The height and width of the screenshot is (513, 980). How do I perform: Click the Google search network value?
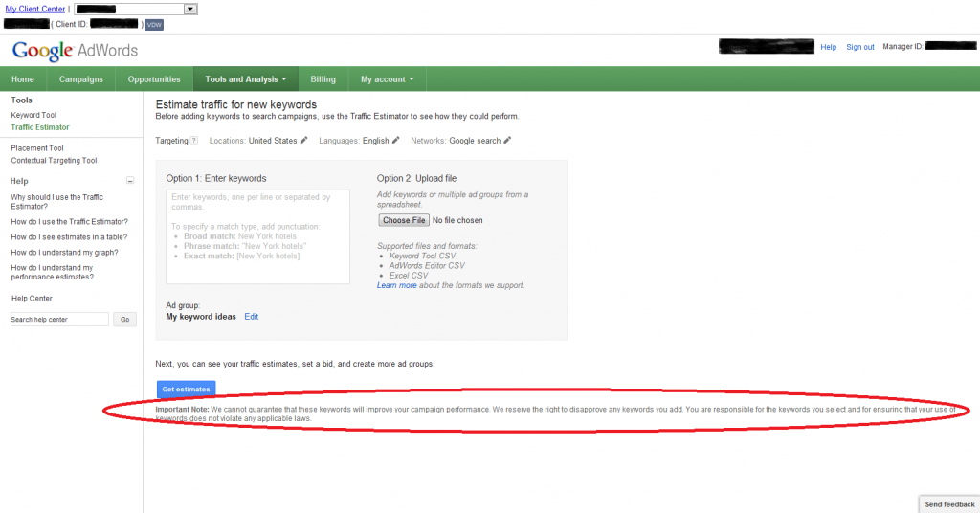pos(475,141)
